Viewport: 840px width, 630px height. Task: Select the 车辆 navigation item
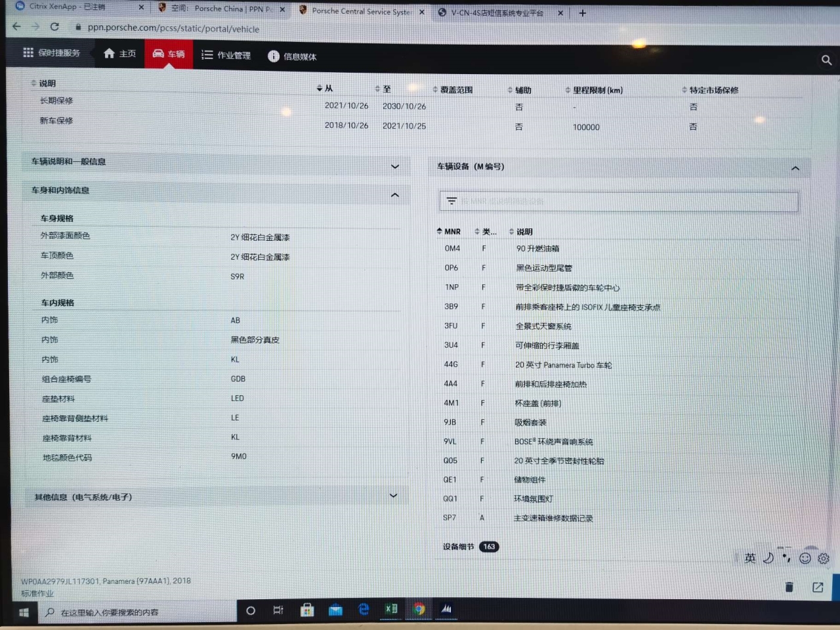click(169, 54)
